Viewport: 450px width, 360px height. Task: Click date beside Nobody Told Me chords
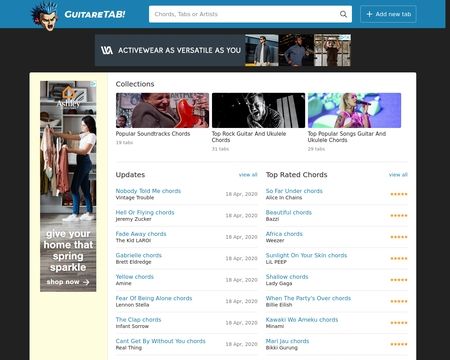coord(241,194)
